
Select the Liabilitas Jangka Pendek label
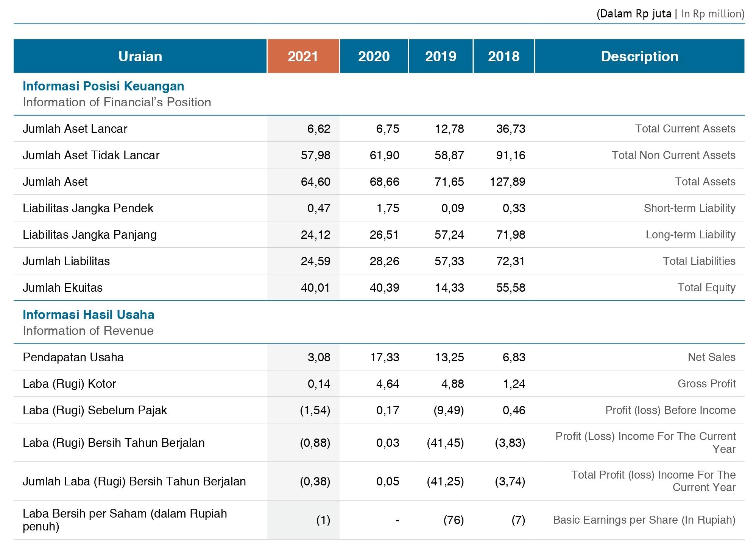[88, 208]
